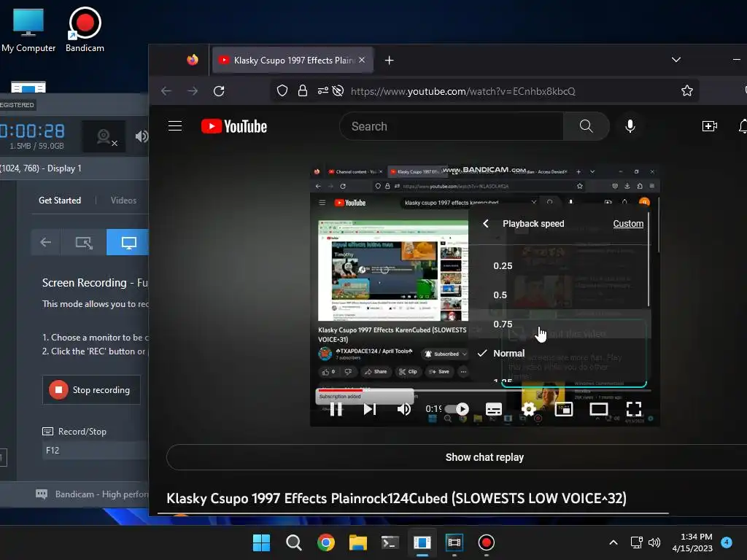Pause the YouTube video
Viewport: 747px width, 560px height.
[336, 409]
